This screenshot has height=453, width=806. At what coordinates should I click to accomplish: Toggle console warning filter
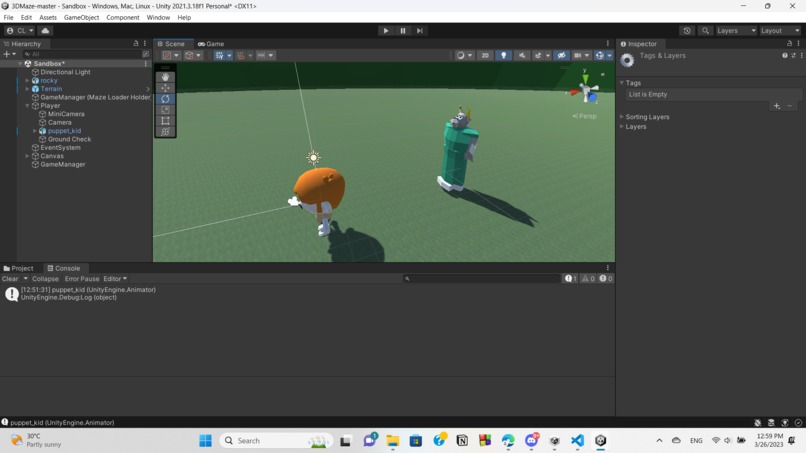(588, 279)
